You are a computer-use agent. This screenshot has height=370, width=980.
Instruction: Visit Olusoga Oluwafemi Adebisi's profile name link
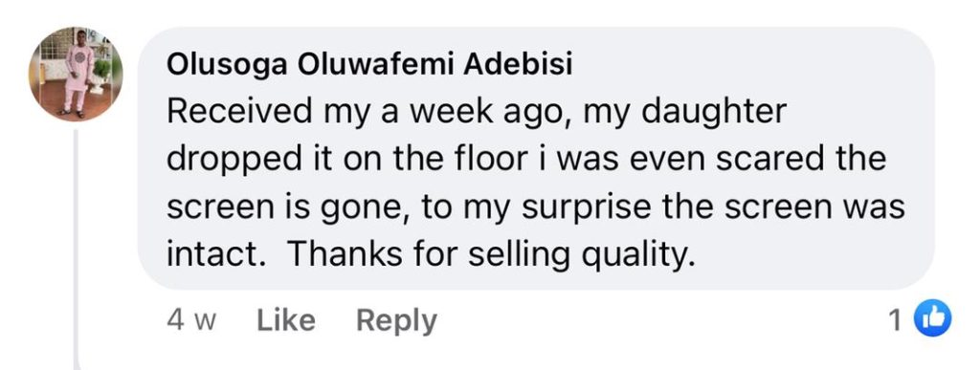tap(368, 65)
